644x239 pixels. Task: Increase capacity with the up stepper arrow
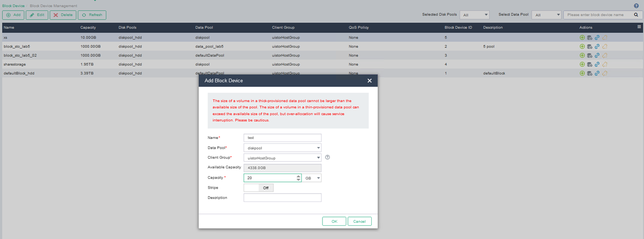click(299, 176)
